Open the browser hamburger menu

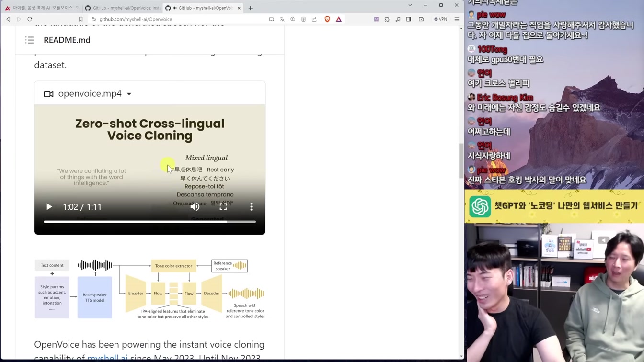coord(457,19)
